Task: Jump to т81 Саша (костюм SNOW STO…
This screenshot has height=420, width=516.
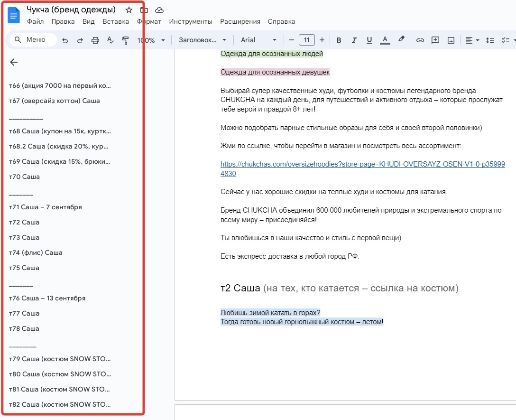Action: point(60,389)
